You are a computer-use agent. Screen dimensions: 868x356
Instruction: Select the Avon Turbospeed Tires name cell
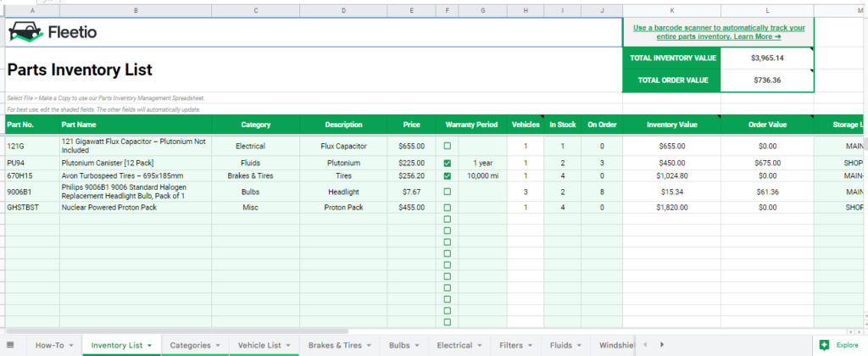pyautogui.click(x=136, y=176)
